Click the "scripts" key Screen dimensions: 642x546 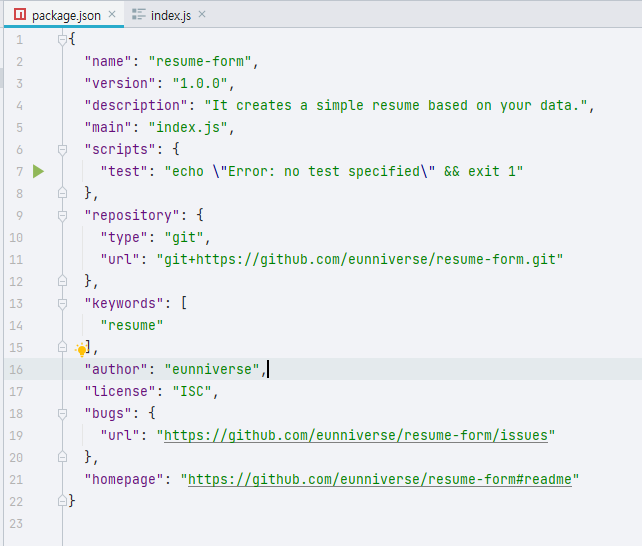[120, 149]
